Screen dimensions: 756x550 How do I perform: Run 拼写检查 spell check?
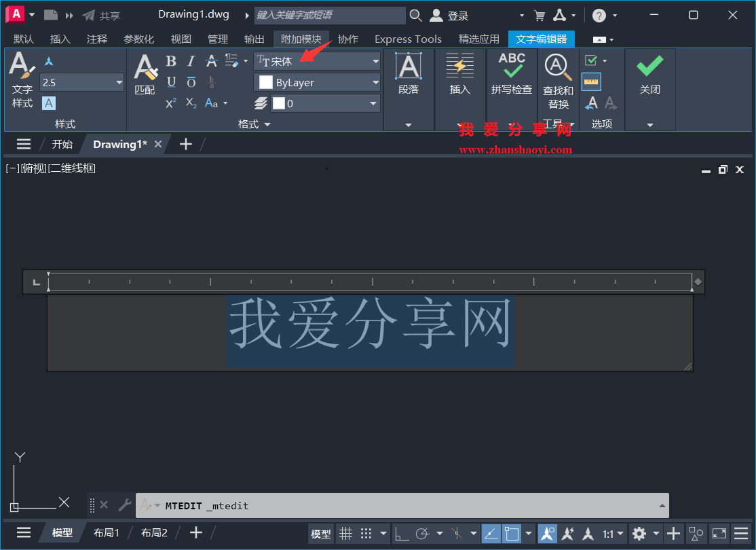click(x=512, y=73)
